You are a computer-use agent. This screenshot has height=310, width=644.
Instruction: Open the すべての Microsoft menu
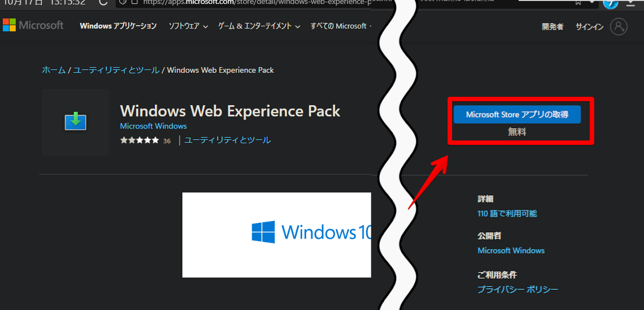click(x=340, y=26)
